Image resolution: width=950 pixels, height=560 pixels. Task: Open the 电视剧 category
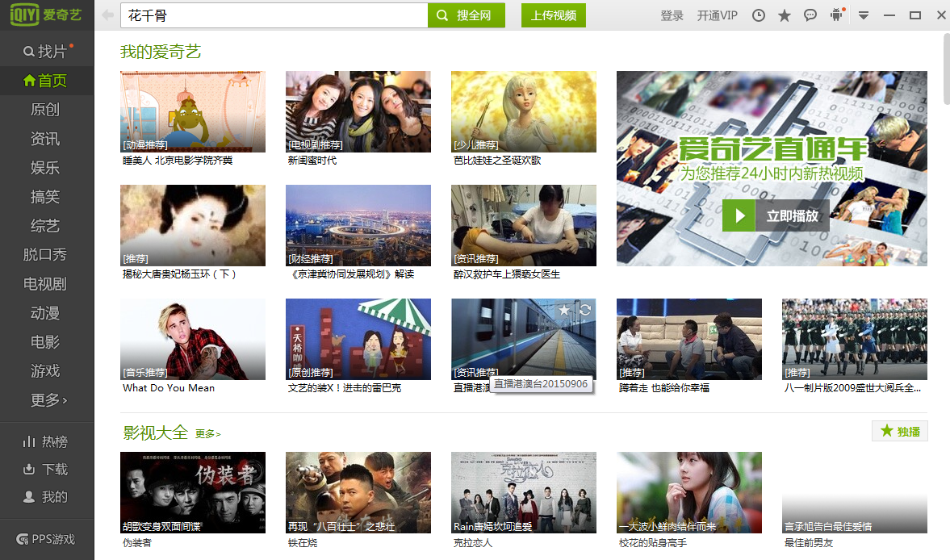tap(46, 284)
